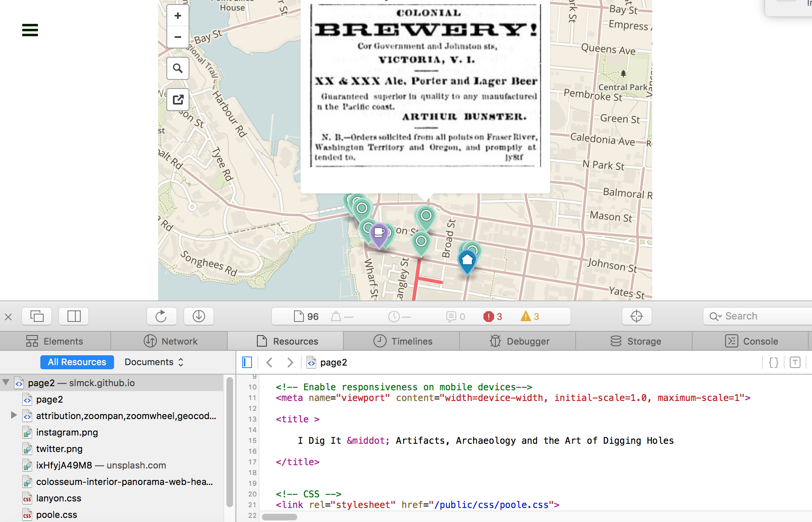The height and width of the screenshot is (522, 812).
Task: Expand the attribution,zoompan,zoomwheel resource item
Action: pos(14,415)
